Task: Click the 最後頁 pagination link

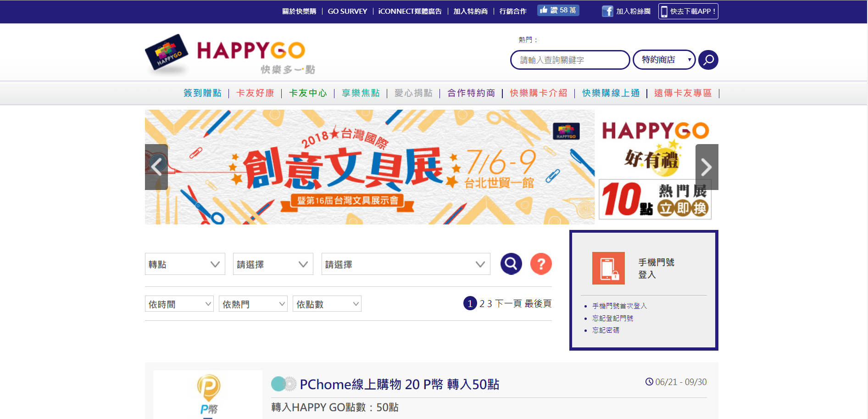Action: click(x=538, y=303)
